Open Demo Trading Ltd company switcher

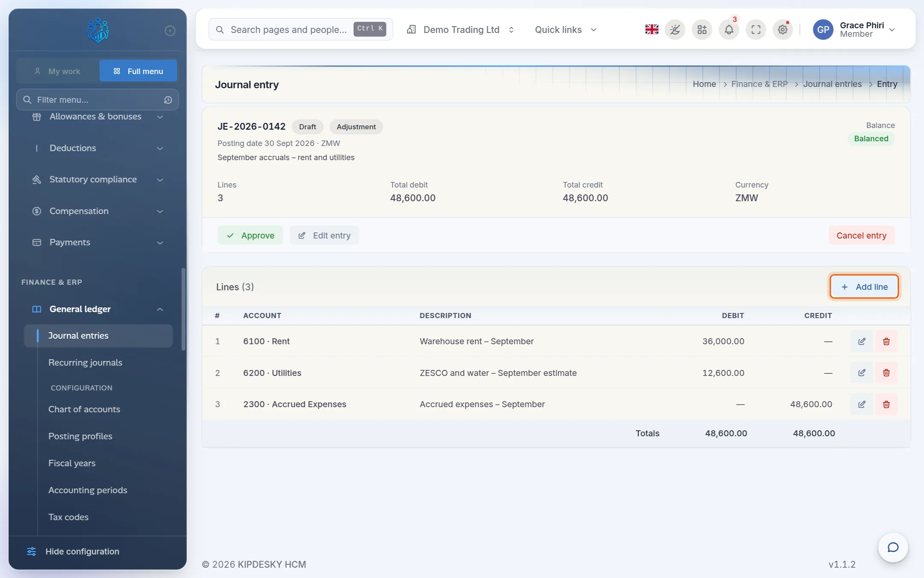[x=460, y=30]
